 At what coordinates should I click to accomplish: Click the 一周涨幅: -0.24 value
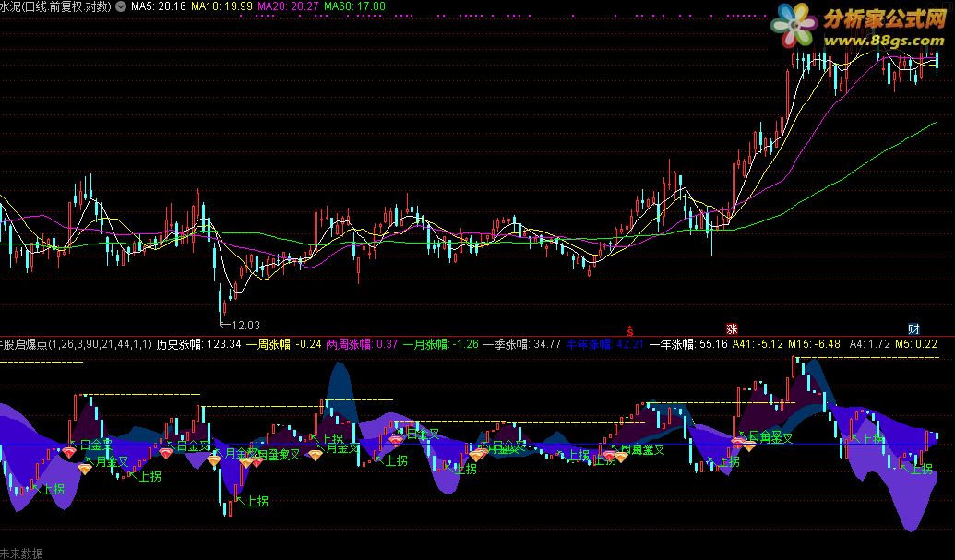pos(283,344)
